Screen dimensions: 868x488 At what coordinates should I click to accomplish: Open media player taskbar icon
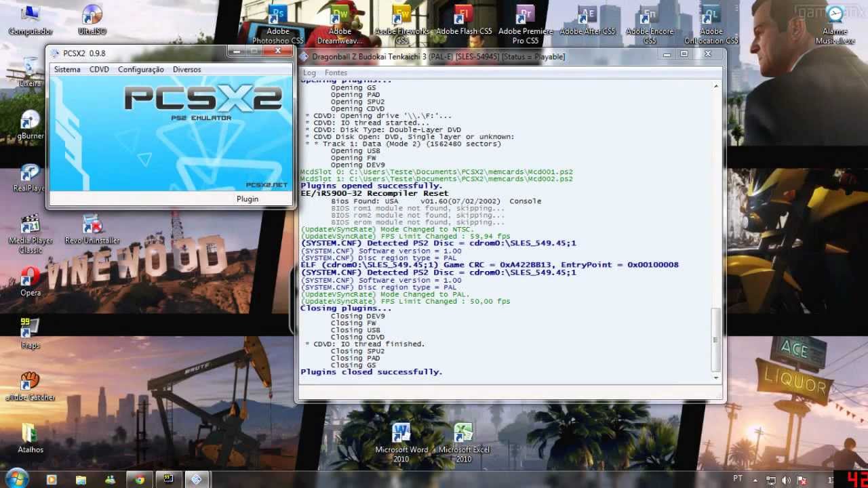52,479
